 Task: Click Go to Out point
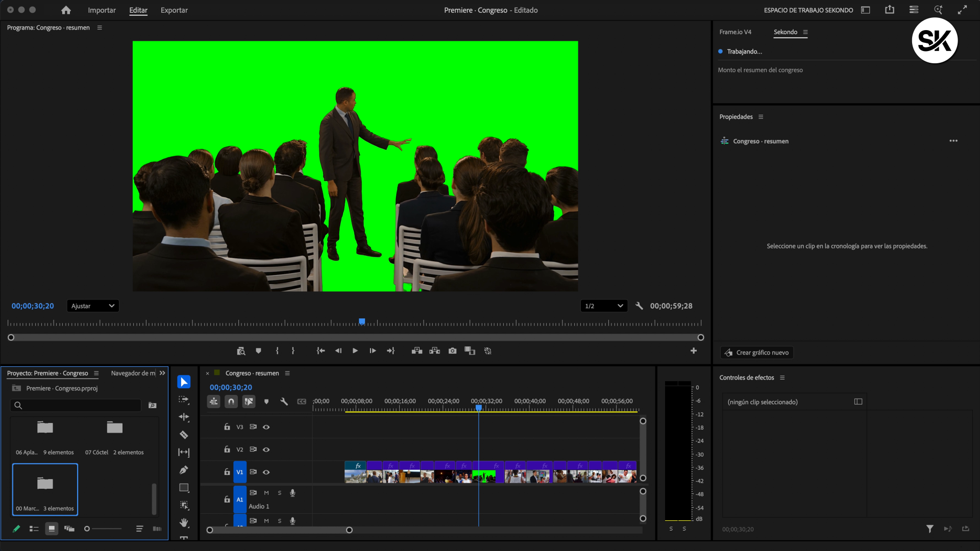tap(390, 351)
